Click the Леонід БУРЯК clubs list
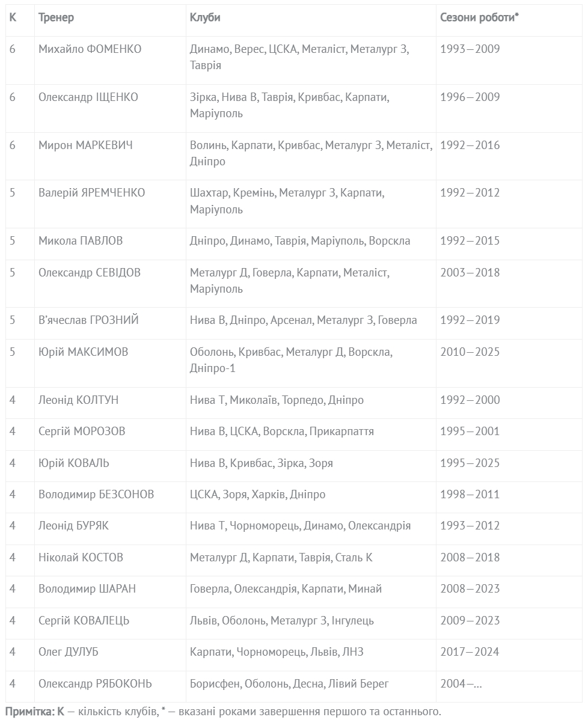588x720 pixels. point(300,526)
